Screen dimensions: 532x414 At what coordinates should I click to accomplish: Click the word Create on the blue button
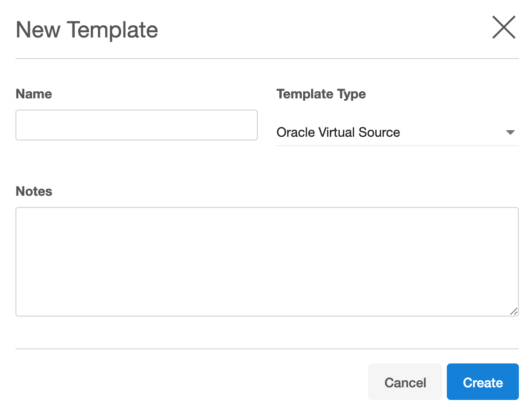pyautogui.click(x=482, y=383)
